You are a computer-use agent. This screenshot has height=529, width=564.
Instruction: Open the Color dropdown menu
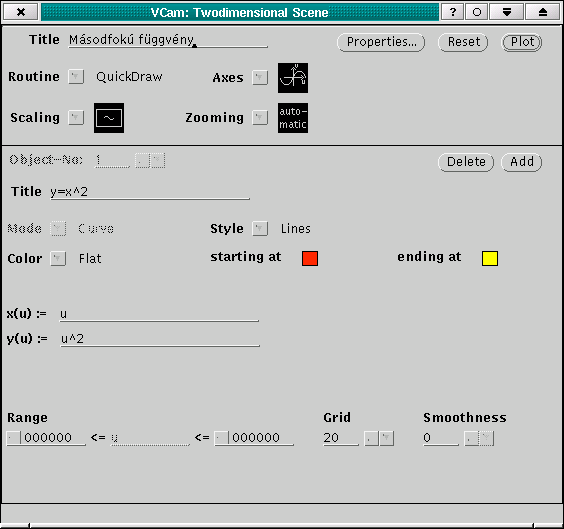tap(58, 259)
